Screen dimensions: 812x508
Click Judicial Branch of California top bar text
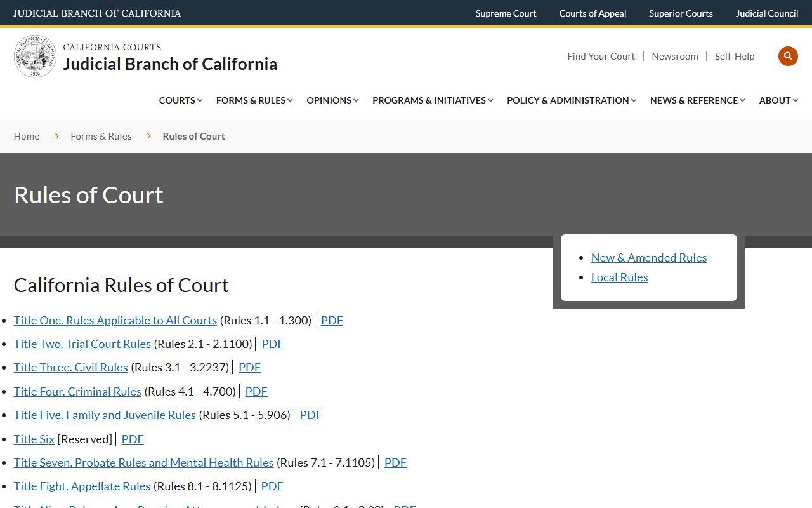coord(97,13)
